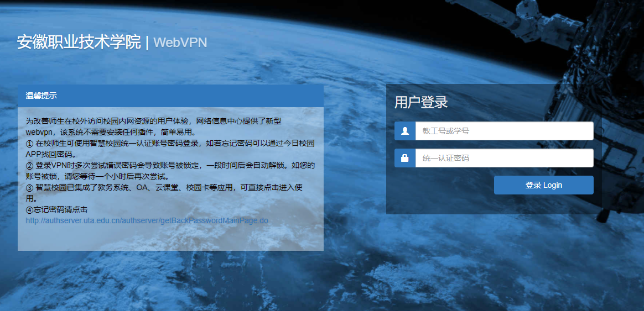The image size is (644, 311).
Task: Click the padlock icon beside password field
Action: click(405, 158)
